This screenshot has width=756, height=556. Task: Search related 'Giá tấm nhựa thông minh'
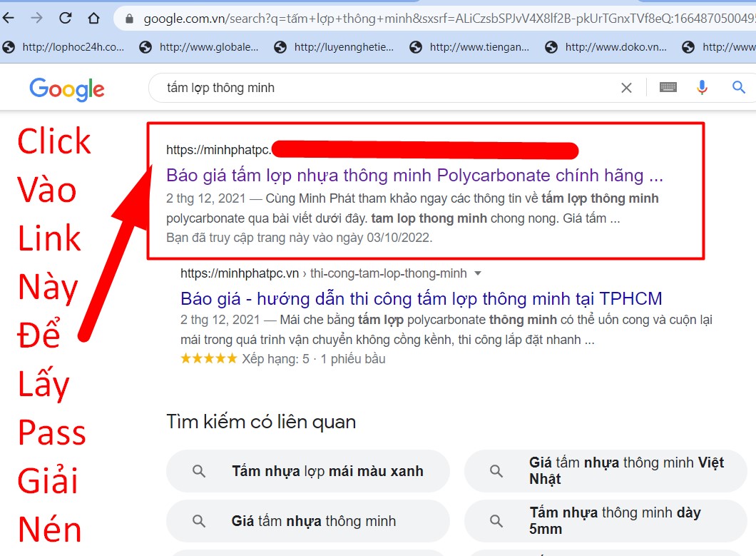(308, 521)
